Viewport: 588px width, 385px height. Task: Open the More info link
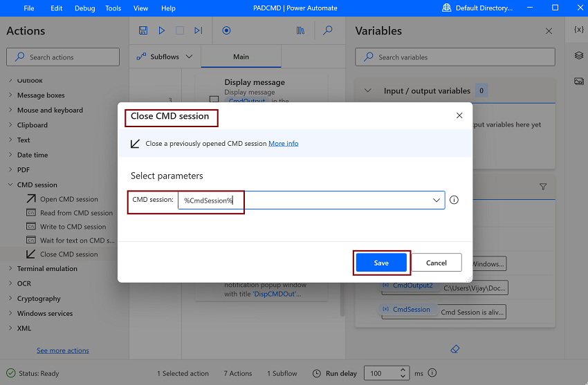click(284, 144)
